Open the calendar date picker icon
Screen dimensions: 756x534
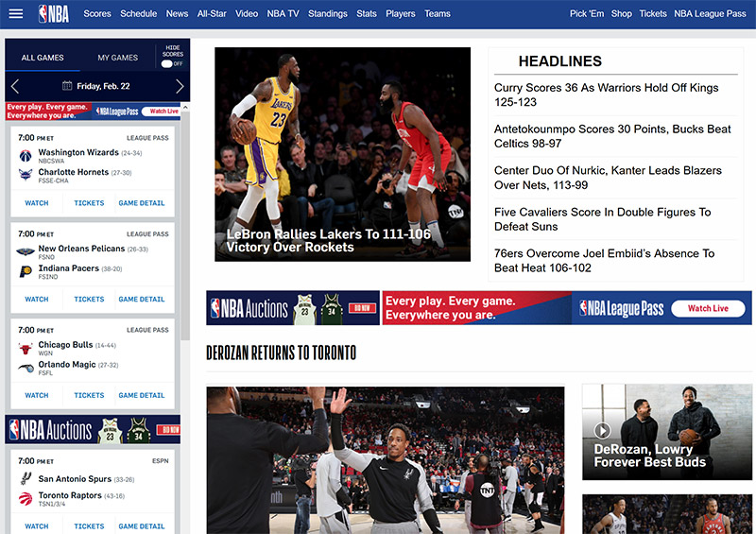[x=67, y=86]
